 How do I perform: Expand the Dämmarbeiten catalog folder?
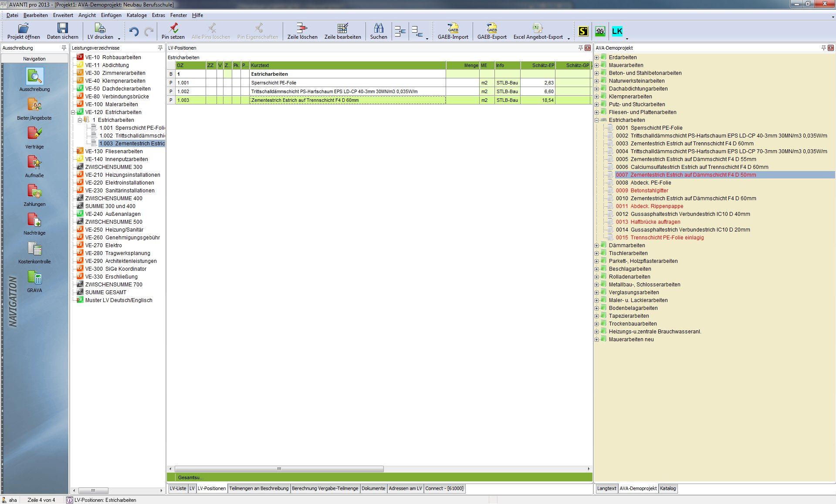click(597, 245)
